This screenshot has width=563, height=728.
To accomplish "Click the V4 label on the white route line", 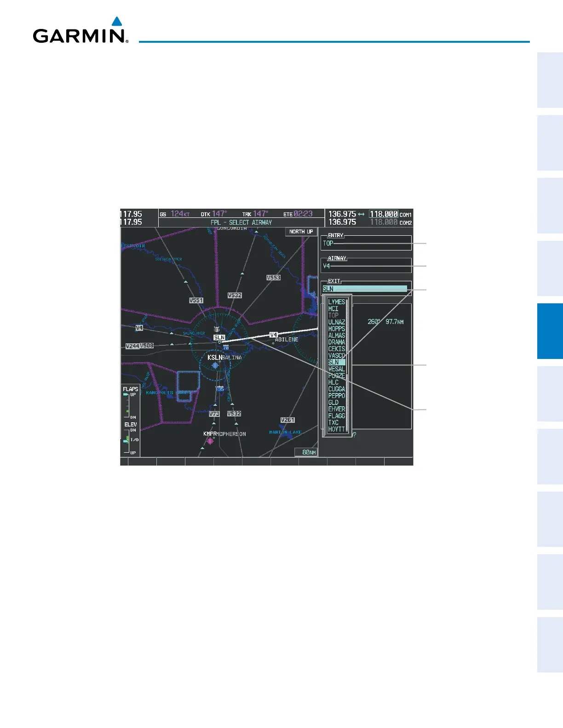I will tap(274, 335).
